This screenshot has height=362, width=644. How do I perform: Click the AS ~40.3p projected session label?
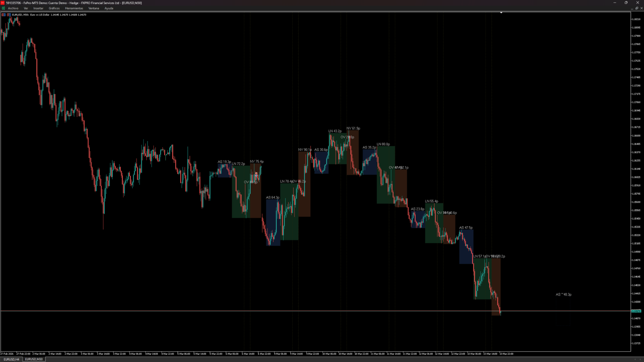point(563,295)
